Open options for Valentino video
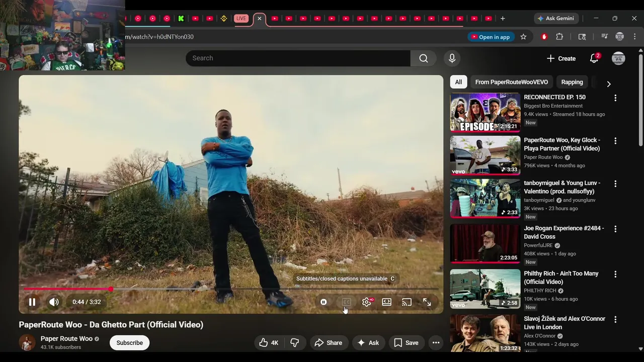Viewport: 644px width, 362px height. click(x=615, y=184)
